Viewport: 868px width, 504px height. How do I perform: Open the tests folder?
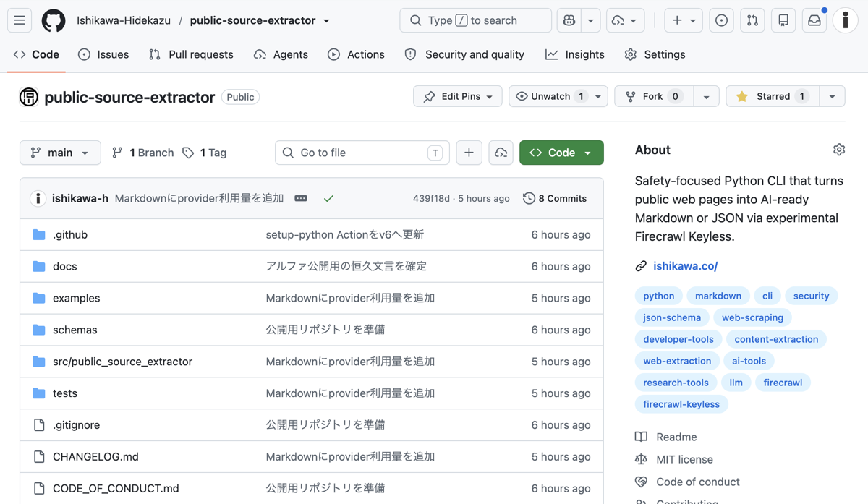click(65, 393)
